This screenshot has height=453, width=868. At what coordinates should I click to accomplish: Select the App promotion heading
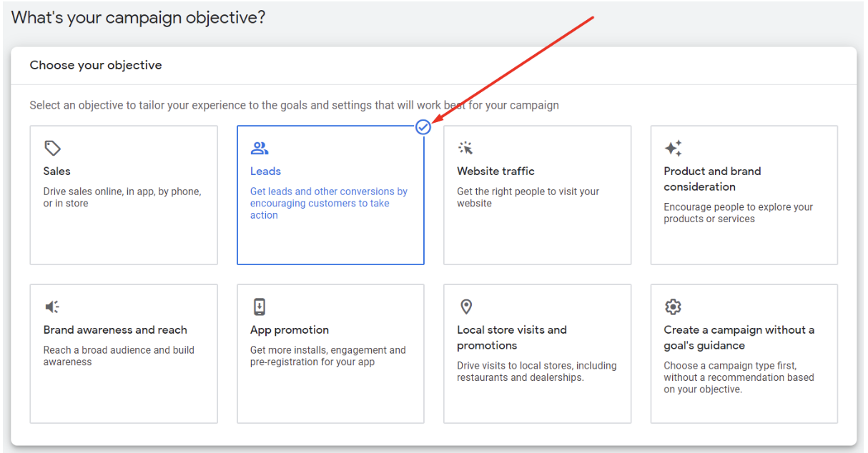point(290,329)
